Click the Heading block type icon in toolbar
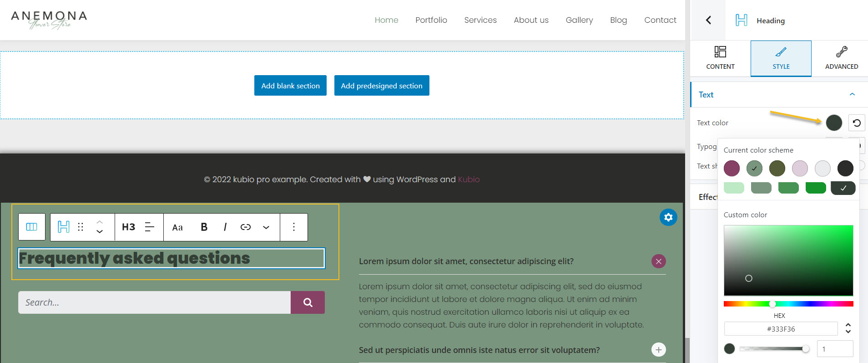 click(x=64, y=227)
